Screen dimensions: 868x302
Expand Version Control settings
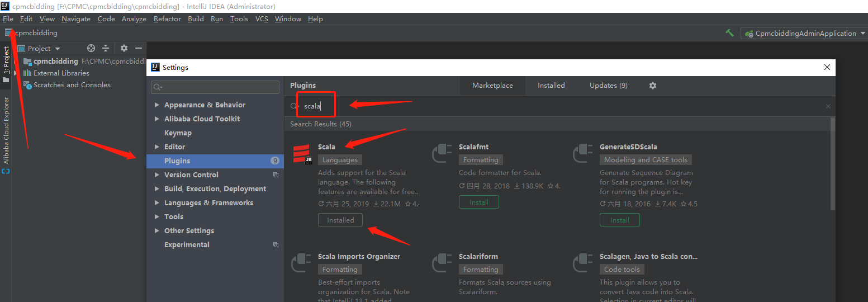click(x=157, y=175)
